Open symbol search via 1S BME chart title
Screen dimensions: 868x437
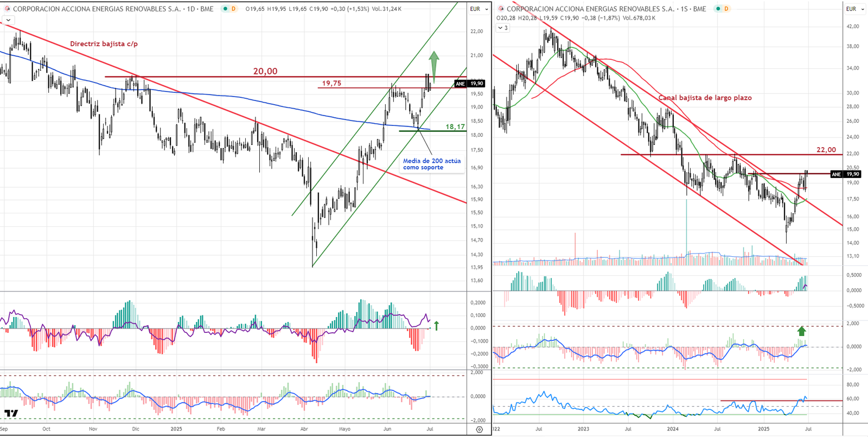point(607,9)
